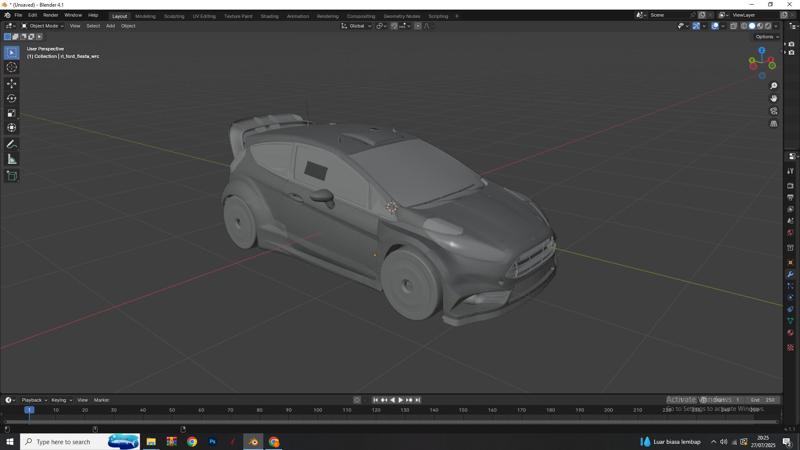The image size is (800, 450).
Task: Jump to timeline start button
Action: [376, 400]
